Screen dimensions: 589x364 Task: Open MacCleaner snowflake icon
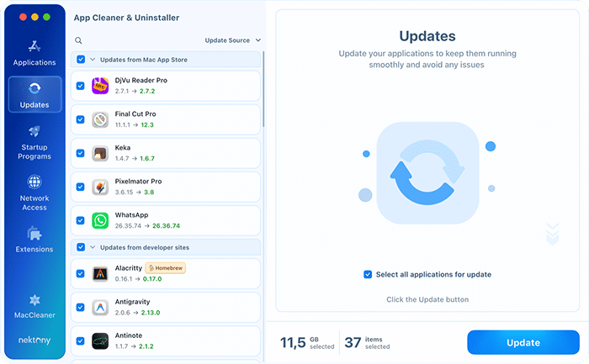34,300
